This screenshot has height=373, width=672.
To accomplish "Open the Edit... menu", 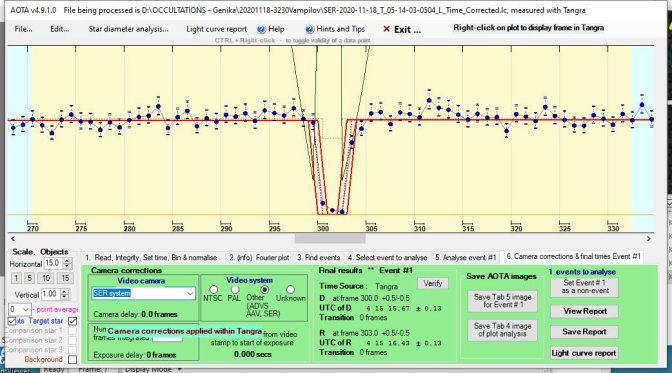I will (59, 29).
